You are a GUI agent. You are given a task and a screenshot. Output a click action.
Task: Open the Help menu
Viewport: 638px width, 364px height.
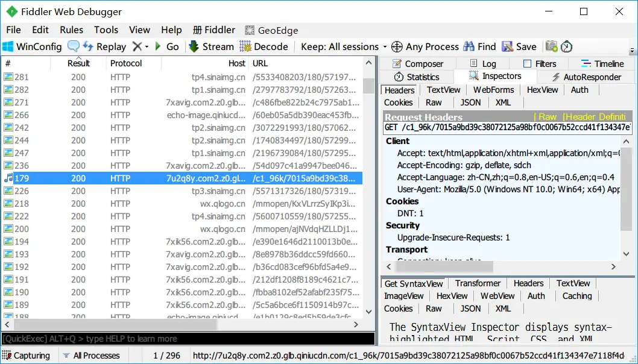(x=171, y=30)
